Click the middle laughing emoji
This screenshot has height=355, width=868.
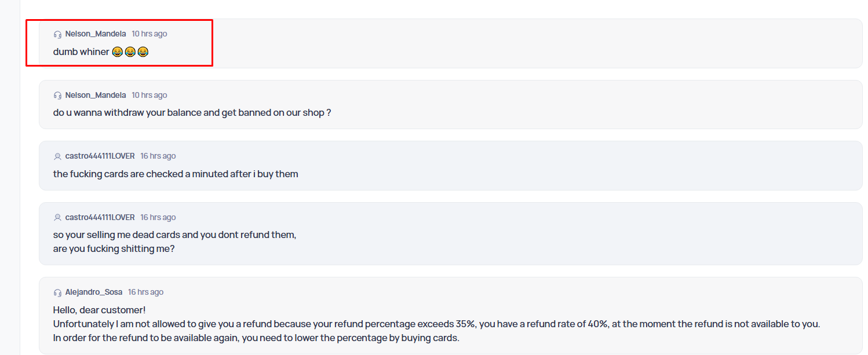pos(130,52)
